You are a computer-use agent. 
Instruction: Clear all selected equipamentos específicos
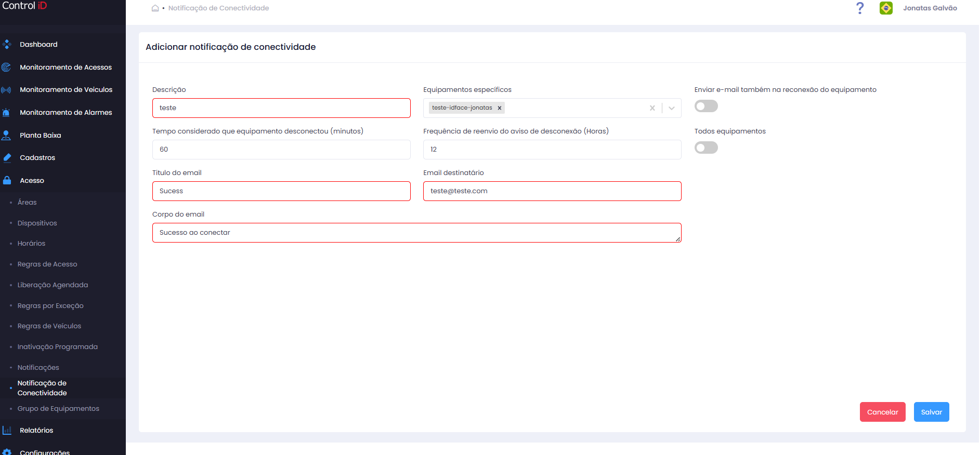pos(652,108)
